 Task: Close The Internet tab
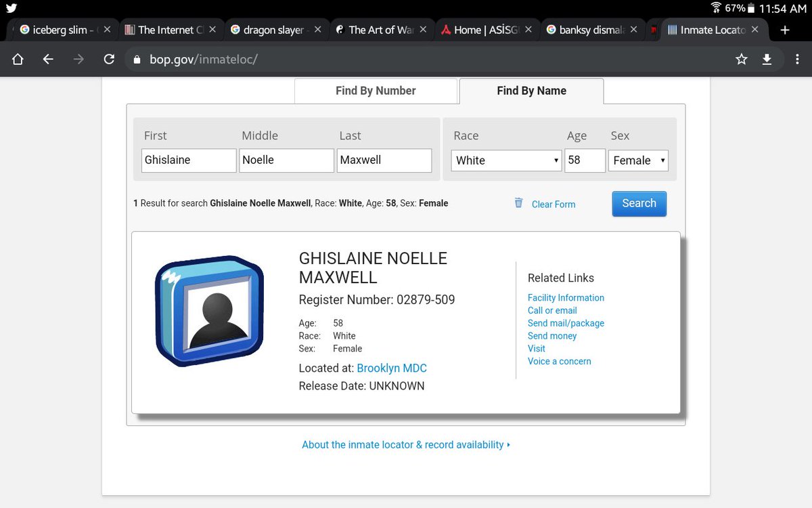point(212,30)
